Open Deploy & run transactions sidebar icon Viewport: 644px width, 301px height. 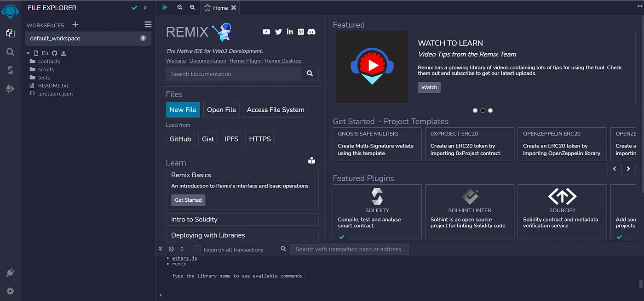pyautogui.click(x=10, y=89)
